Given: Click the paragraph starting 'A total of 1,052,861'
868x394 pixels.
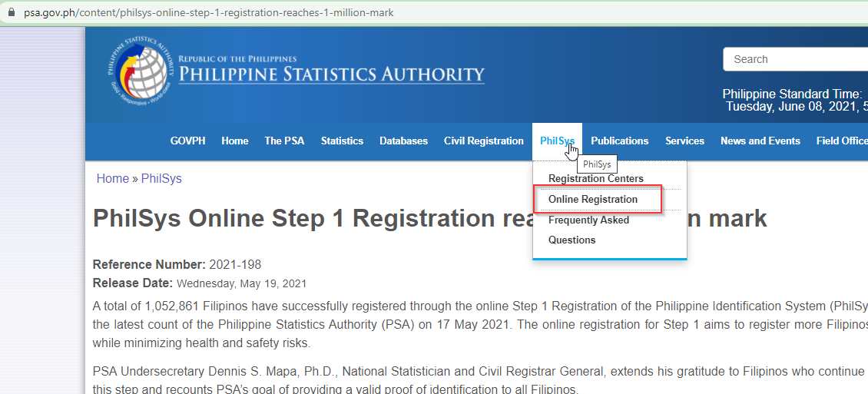Looking at the screenshot, I should [480, 324].
